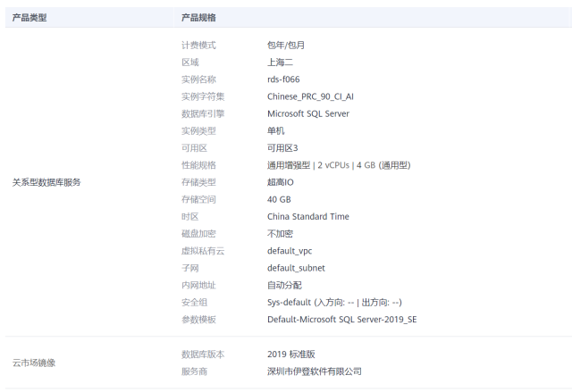572x392 pixels.
Task: Click the 产品规格 column header
Action: click(x=198, y=17)
